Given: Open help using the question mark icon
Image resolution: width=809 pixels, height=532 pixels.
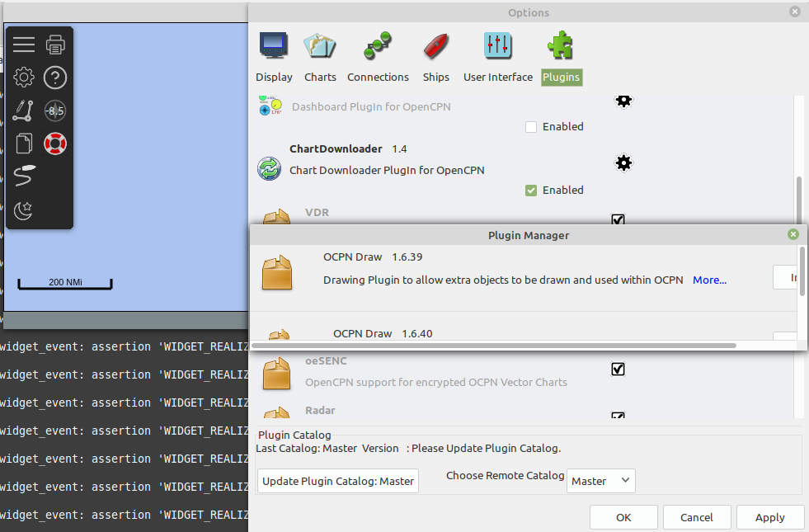Looking at the screenshot, I should pos(55,78).
